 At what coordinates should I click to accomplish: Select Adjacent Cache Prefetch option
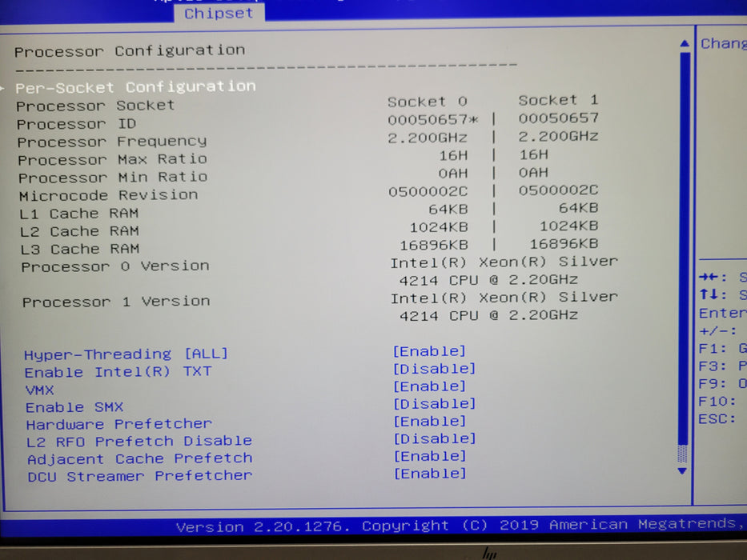tap(140, 459)
